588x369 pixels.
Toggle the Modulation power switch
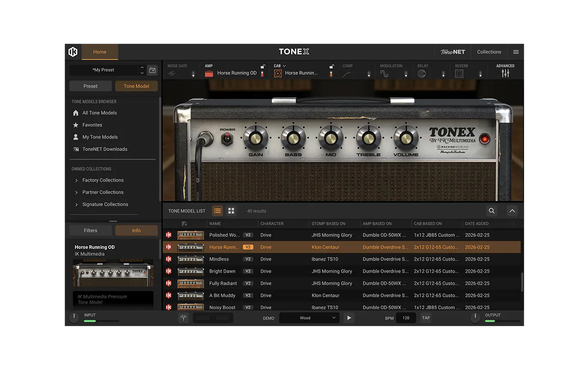tap(406, 74)
